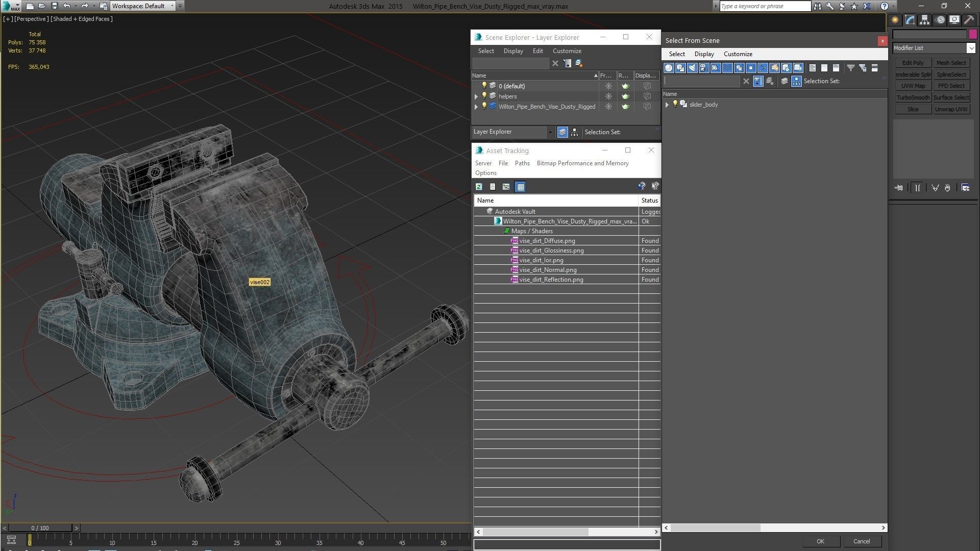Screen dimensions: 980x551
Task: Open the Create command panel tab
Action: (895, 20)
